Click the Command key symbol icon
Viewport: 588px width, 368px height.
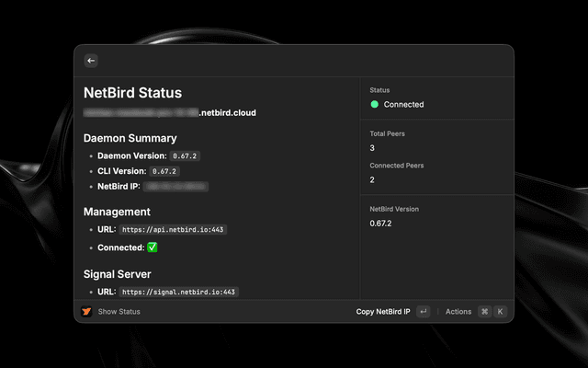pos(484,312)
